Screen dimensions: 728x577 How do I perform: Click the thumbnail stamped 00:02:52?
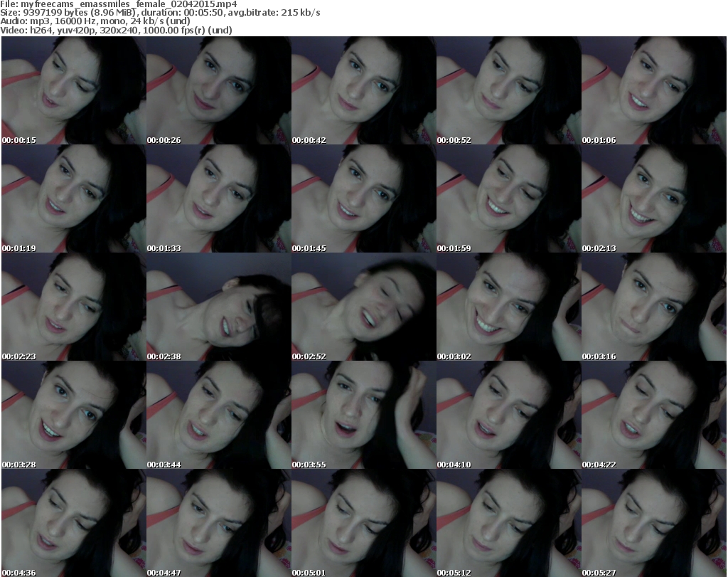click(x=363, y=307)
